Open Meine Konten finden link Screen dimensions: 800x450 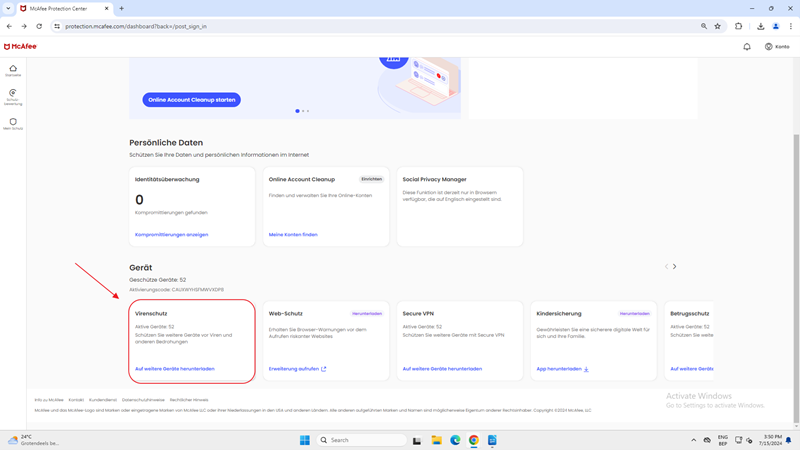pos(293,235)
